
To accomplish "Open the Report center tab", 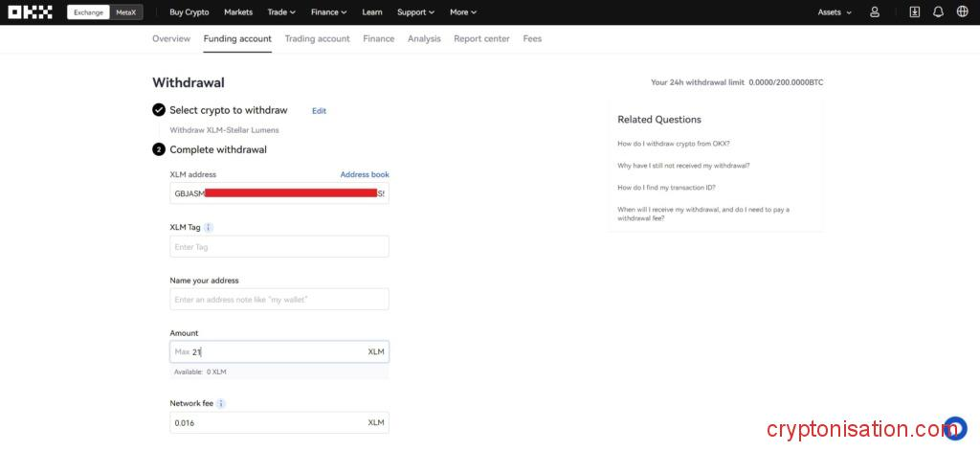I will click(481, 39).
